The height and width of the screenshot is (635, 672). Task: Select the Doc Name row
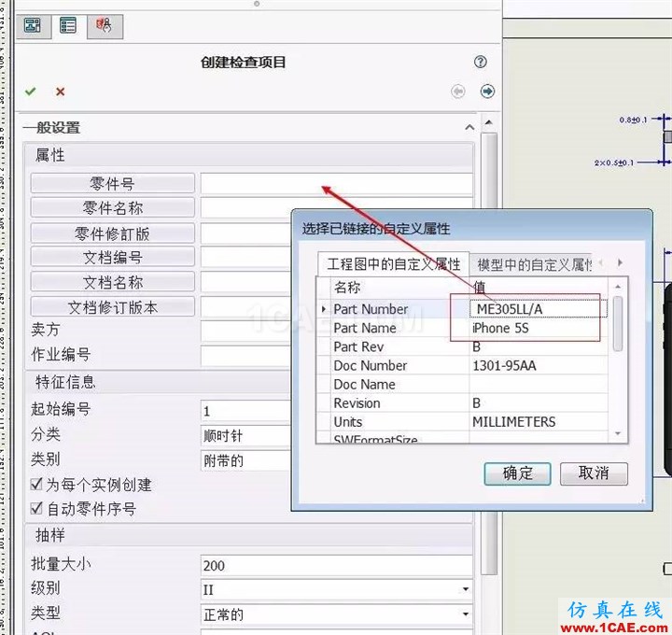coord(462,384)
